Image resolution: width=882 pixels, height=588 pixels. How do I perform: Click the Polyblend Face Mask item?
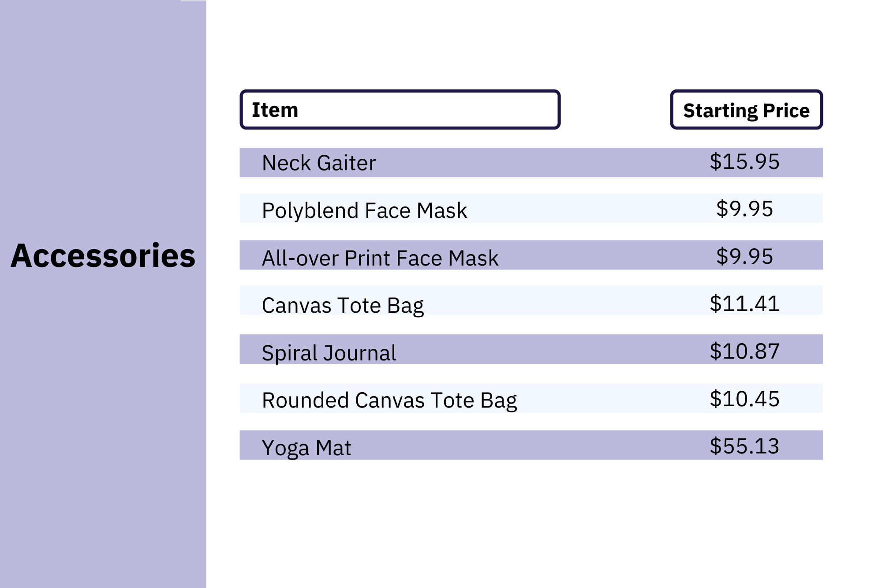coord(364,210)
